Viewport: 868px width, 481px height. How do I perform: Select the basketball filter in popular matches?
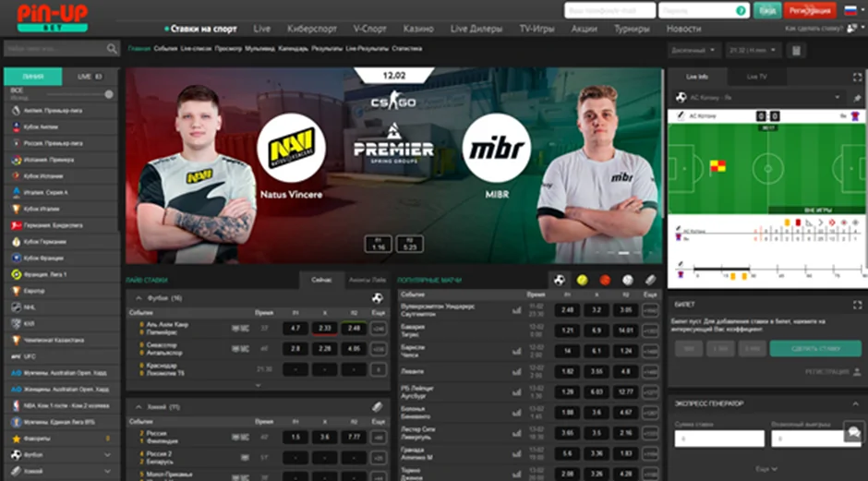(x=605, y=280)
